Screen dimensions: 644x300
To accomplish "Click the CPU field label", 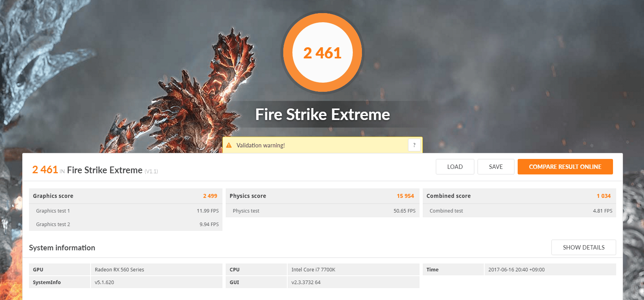I will tap(234, 270).
